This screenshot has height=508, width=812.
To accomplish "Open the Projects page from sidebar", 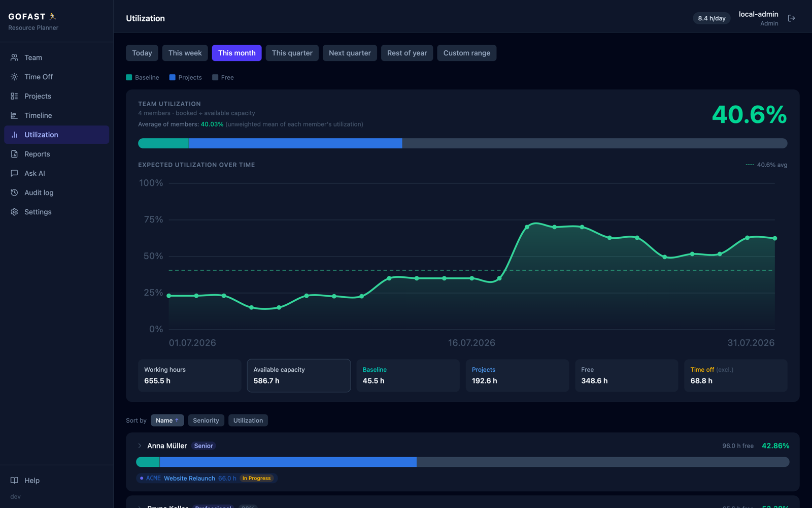I will click(x=57, y=96).
